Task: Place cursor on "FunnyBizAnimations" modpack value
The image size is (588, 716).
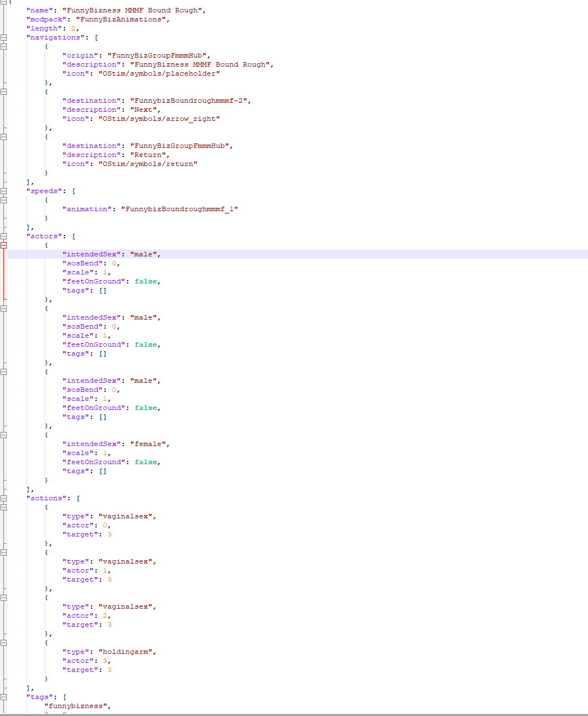Action: pos(122,19)
